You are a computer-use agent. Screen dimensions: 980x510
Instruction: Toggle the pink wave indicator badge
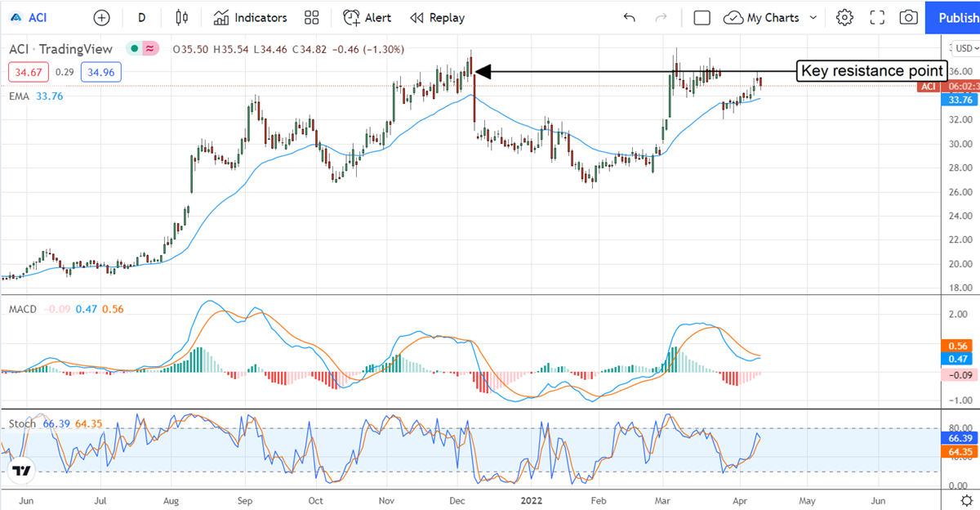(149, 49)
